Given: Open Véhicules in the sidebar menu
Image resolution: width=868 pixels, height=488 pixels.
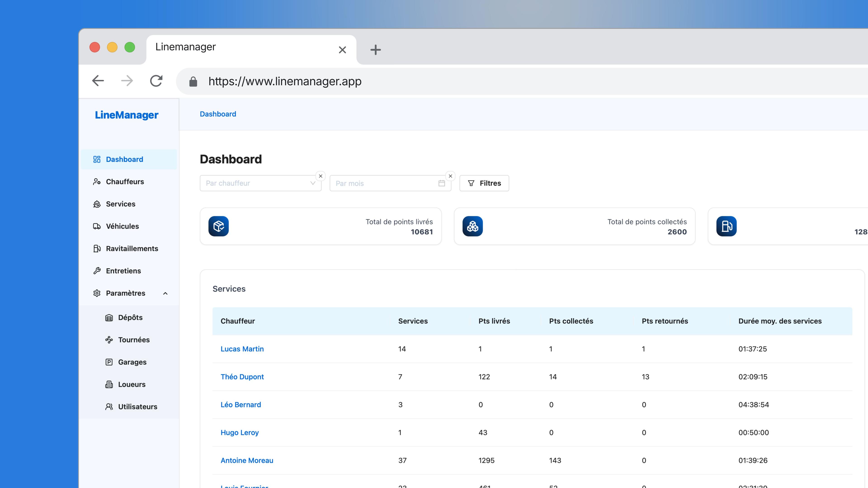Looking at the screenshot, I should 129,226.
